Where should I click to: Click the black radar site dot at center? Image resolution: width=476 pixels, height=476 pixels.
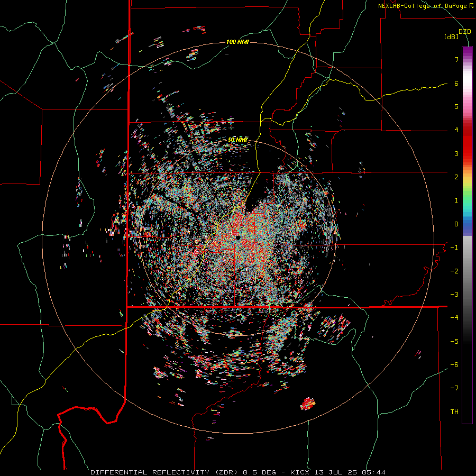(x=238, y=237)
